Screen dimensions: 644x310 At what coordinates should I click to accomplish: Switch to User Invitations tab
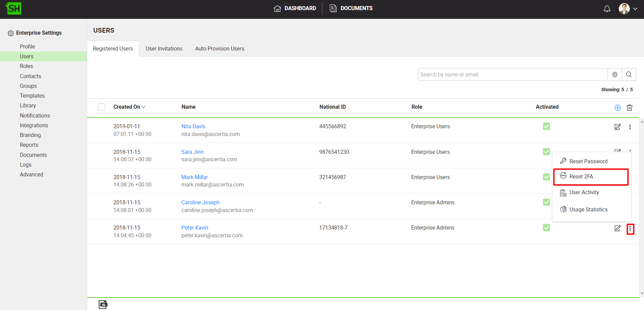164,49
